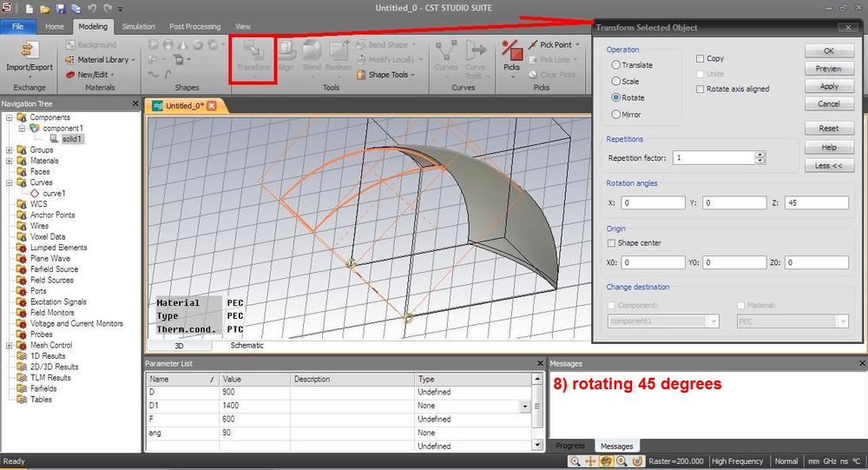
Task: Select the Scale operation radio button
Action: pos(615,81)
